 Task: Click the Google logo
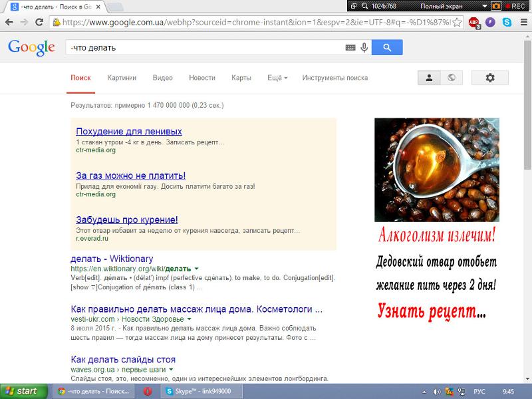31,47
